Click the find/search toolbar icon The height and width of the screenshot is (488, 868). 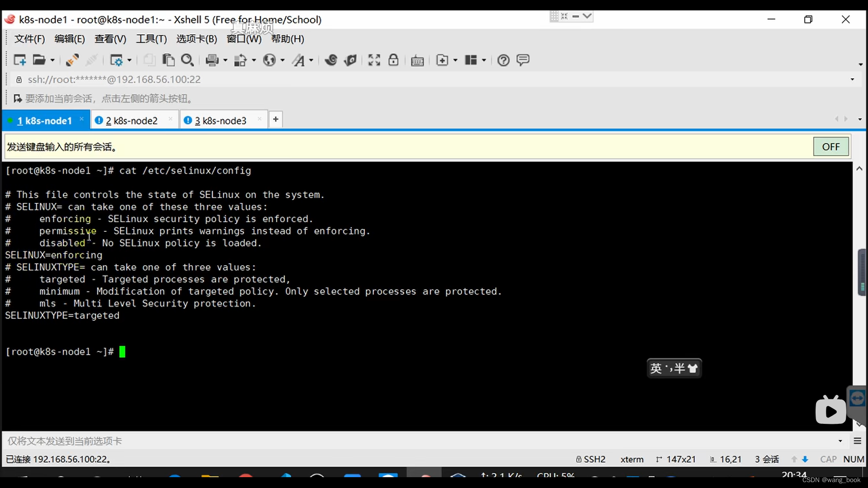point(187,60)
